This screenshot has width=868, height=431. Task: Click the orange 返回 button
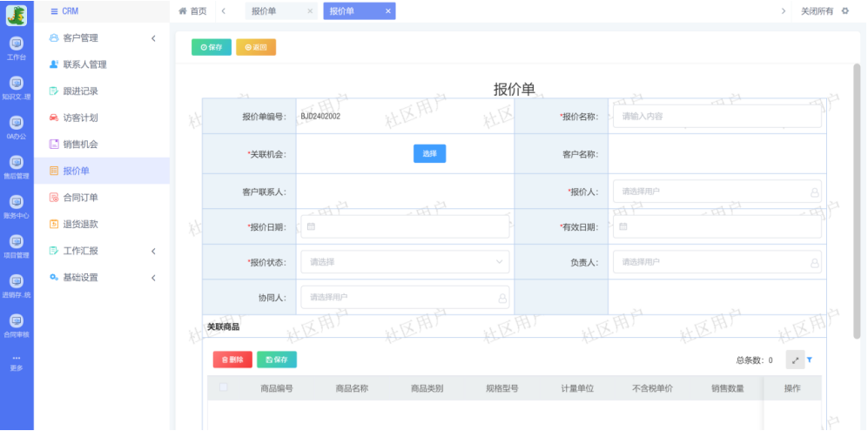(255, 47)
